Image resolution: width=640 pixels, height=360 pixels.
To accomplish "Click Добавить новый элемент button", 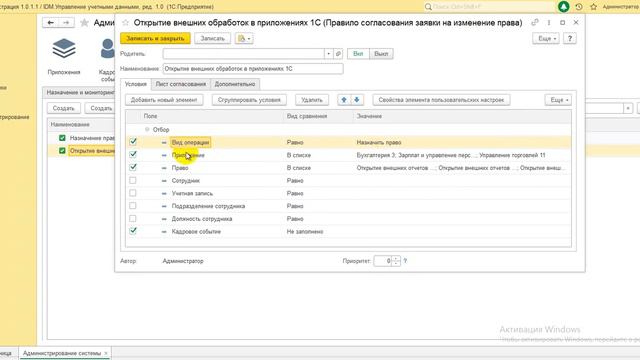I will coord(164,100).
